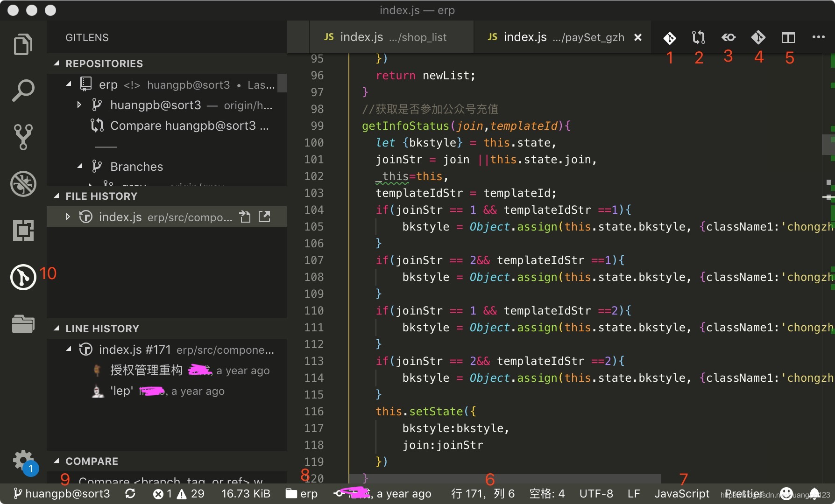Click the repositories list scrollbar
The image size is (835, 504).
[x=282, y=83]
